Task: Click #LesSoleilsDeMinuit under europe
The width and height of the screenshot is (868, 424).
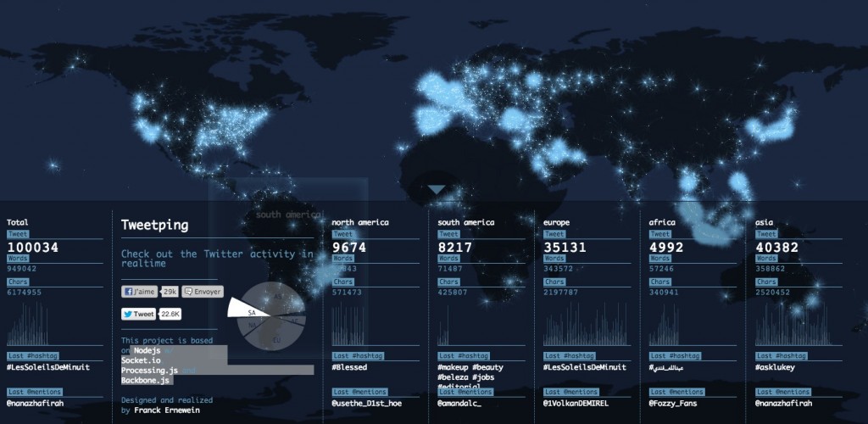Action: [x=585, y=367]
